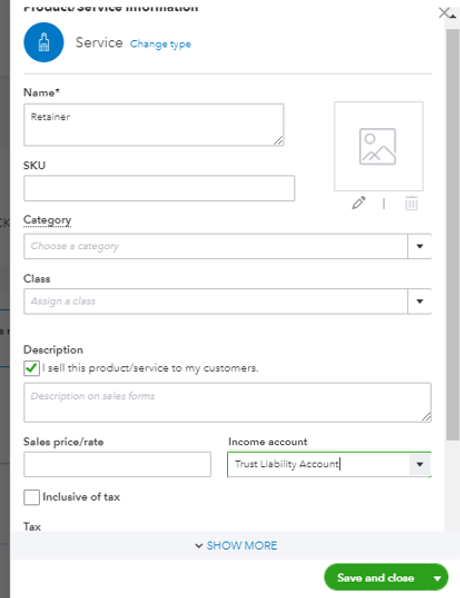Click the Change type link

[160, 44]
